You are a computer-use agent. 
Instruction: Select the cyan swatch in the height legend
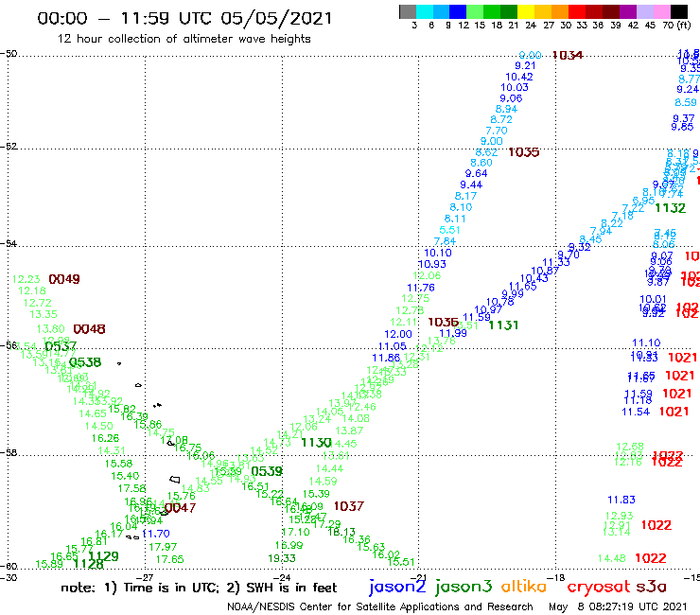tap(425, 11)
